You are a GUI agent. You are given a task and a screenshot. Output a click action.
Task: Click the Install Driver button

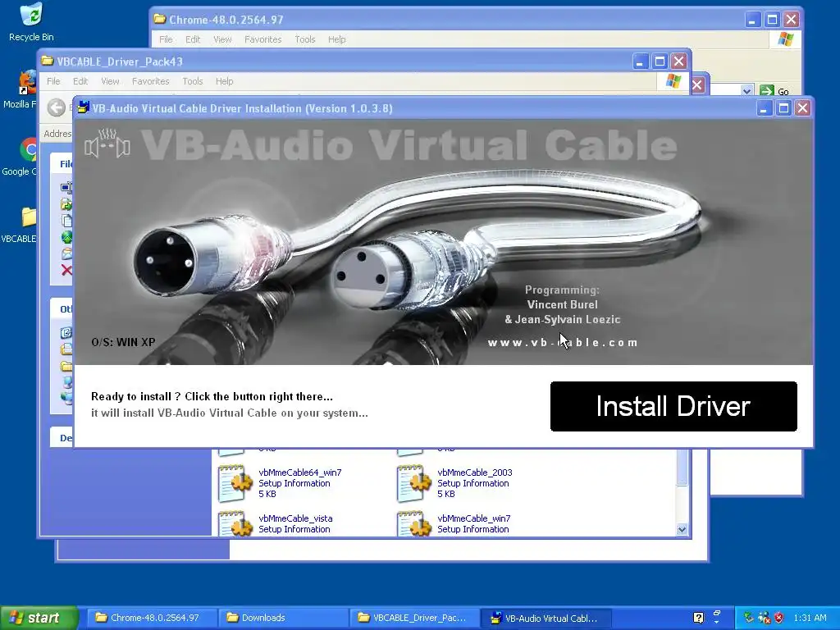(x=673, y=406)
